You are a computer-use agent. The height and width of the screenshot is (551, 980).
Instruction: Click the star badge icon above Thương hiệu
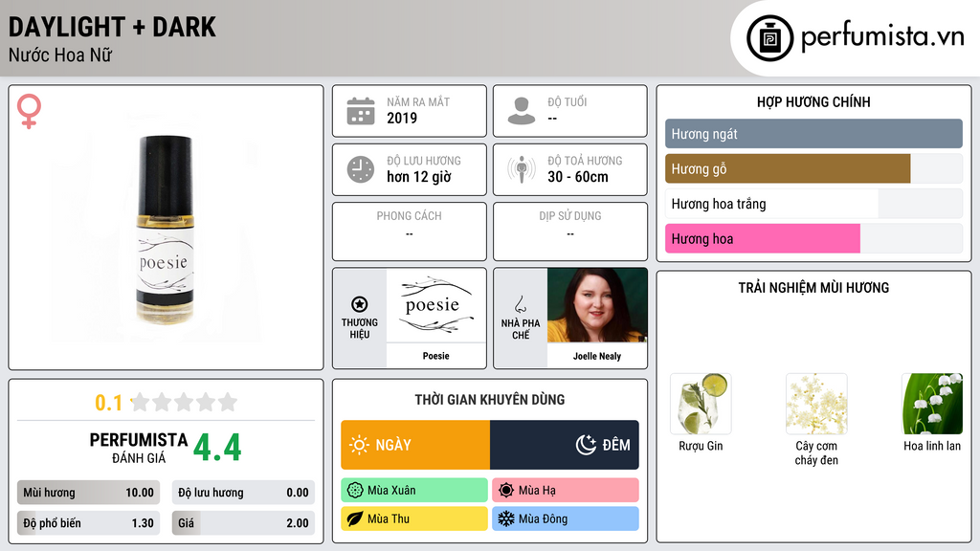[360, 304]
